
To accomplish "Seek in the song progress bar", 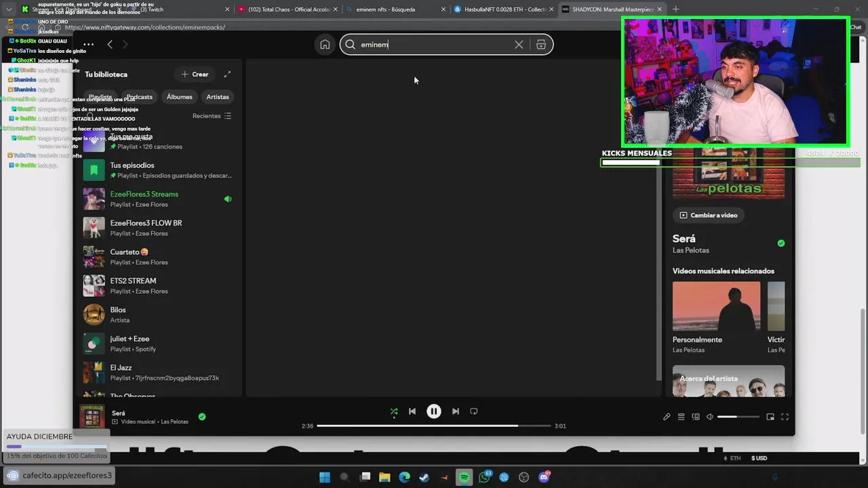I will 434,426.
